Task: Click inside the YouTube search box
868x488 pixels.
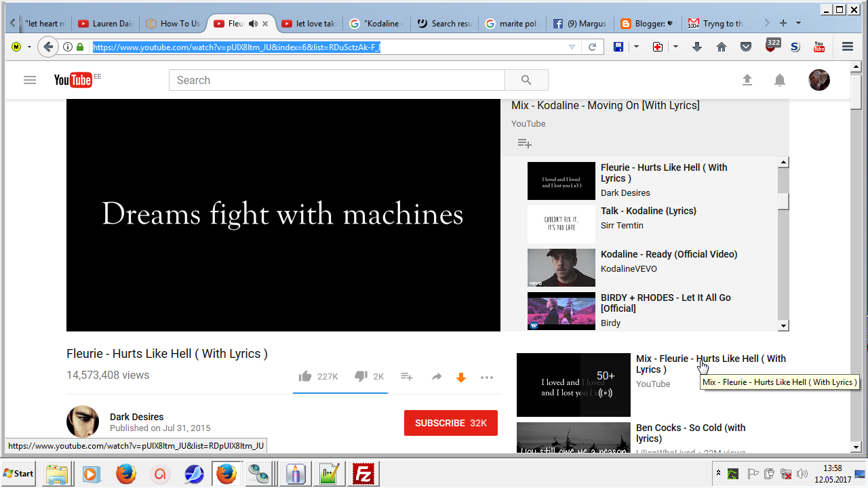Action: pyautogui.click(x=337, y=80)
